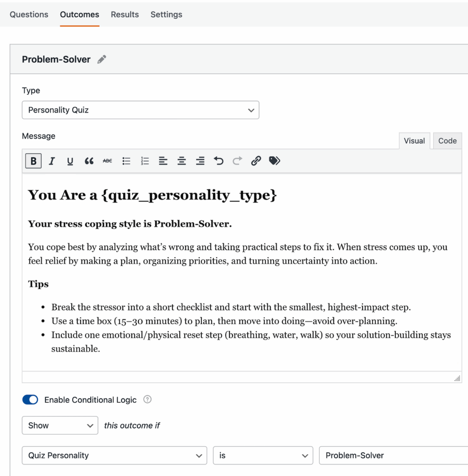Insert a link with the chain icon
The height and width of the screenshot is (476, 468).
[256, 161]
